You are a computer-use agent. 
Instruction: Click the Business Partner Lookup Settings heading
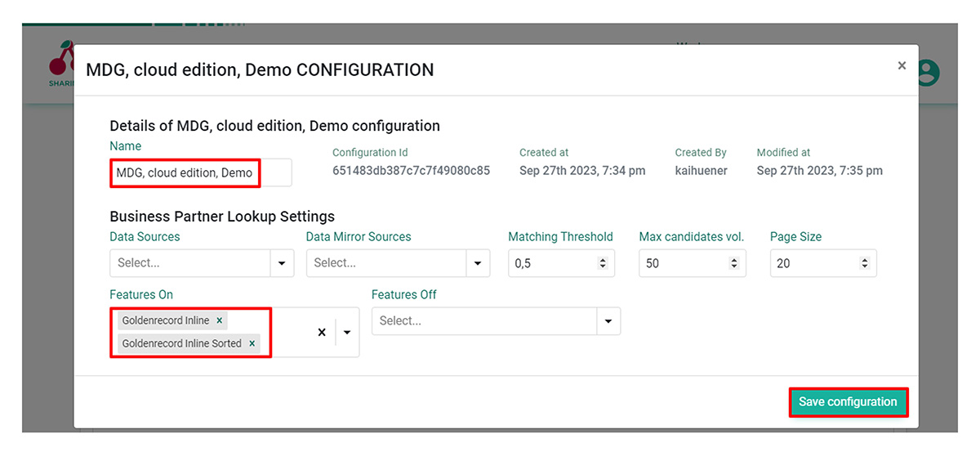pyautogui.click(x=222, y=217)
